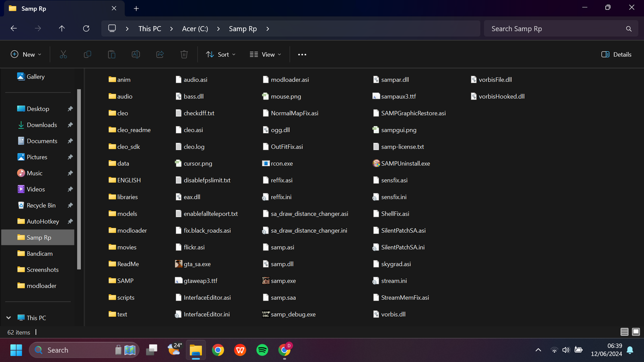Select samp_debug.exe file
The image size is (644, 362).
[289, 314]
